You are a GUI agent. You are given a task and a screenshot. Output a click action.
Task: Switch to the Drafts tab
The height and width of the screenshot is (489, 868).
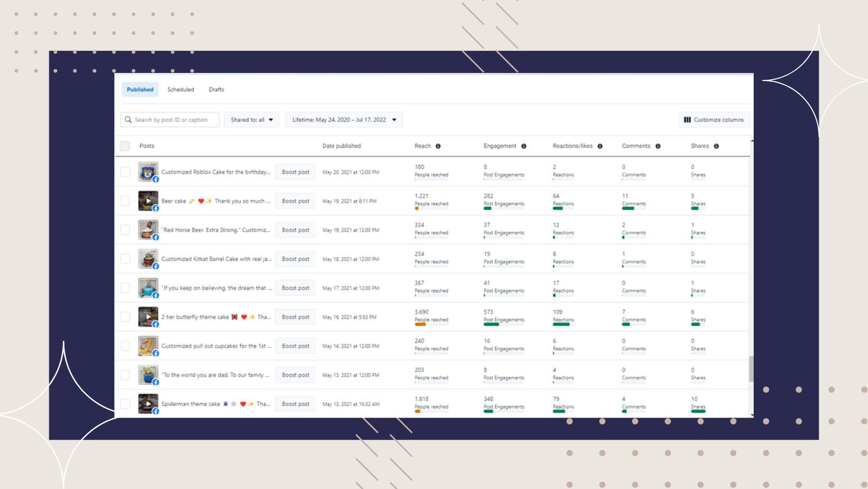[x=216, y=89]
